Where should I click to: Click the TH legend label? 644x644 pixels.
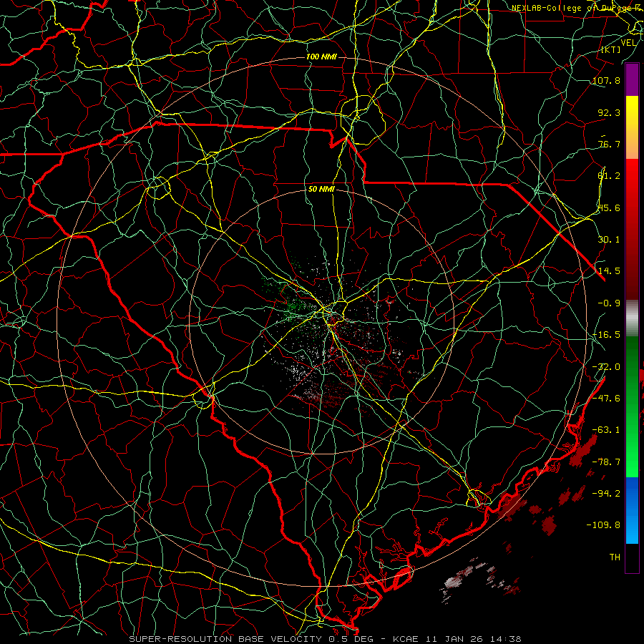coord(615,557)
